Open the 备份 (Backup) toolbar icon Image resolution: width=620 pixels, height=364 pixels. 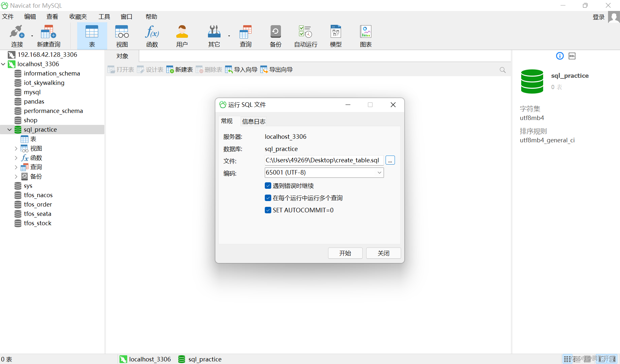tap(275, 35)
